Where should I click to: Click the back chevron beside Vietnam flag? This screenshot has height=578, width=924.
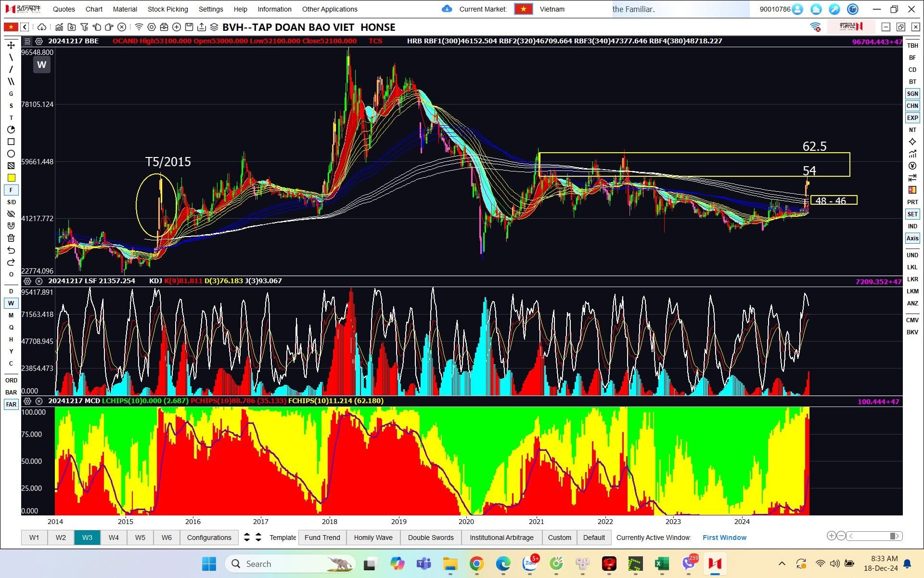point(25,27)
